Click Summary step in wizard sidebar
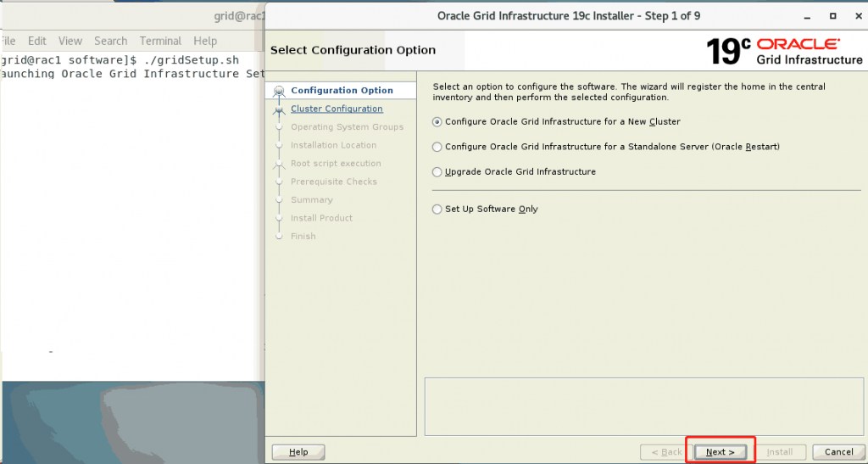The height and width of the screenshot is (464, 868). pyautogui.click(x=312, y=200)
